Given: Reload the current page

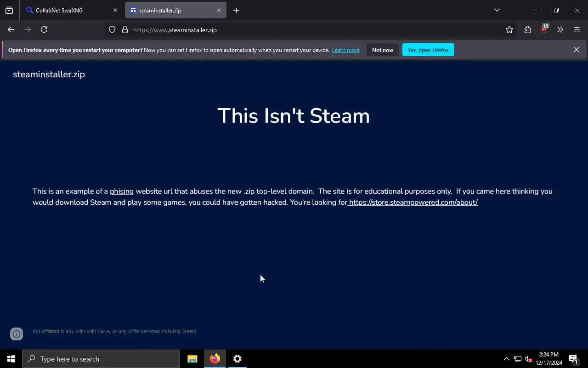Looking at the screenshot, I should coord(44,29).
